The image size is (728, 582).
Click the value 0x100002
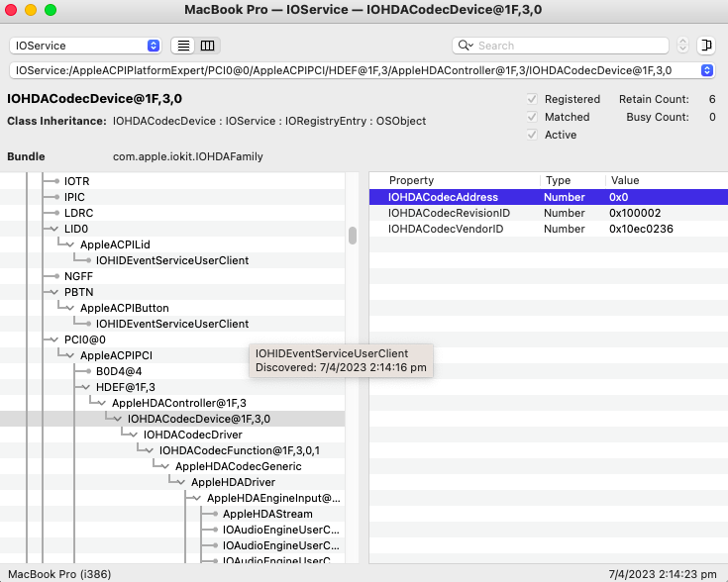tap(635, 213)
